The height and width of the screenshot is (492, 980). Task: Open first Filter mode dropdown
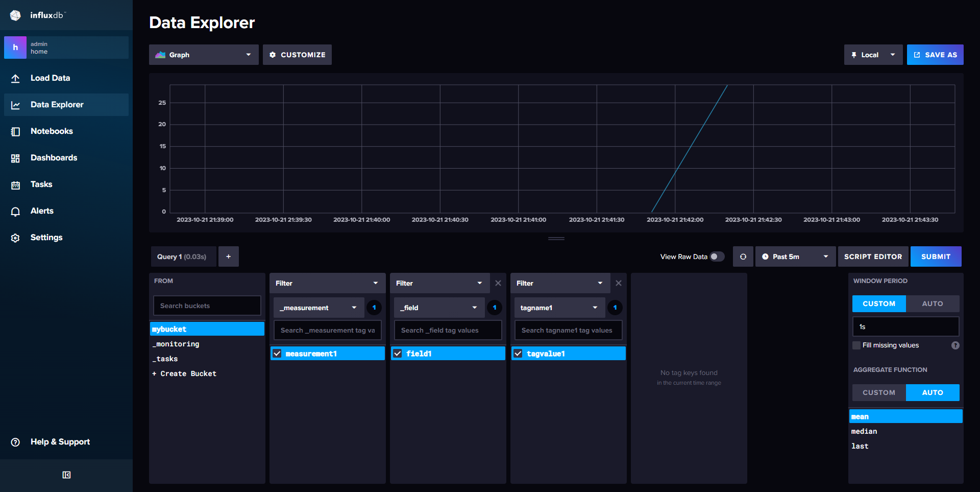(x=327, y=283)
